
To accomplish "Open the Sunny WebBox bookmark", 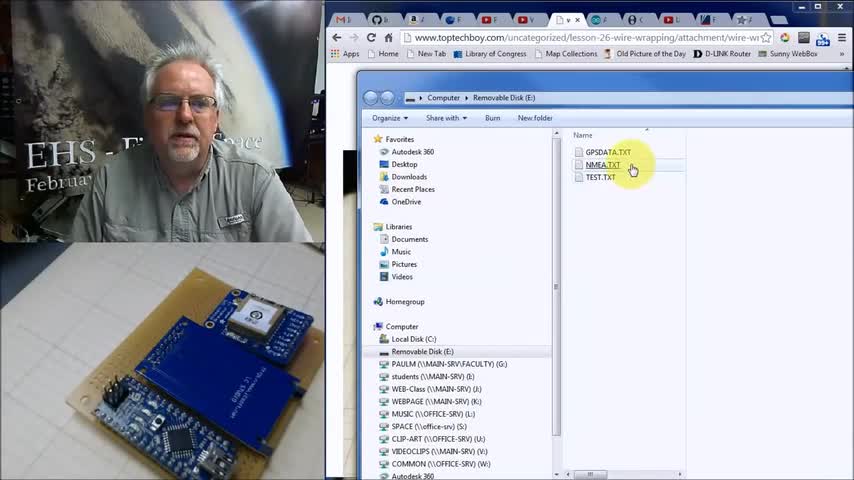I will click(788, 54).
